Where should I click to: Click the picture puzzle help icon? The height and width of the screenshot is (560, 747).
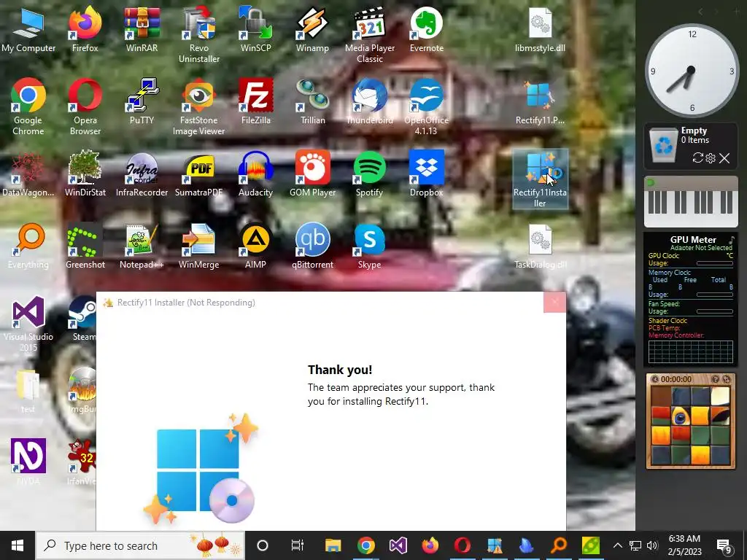pyautogui.click(x=715, y=379)
